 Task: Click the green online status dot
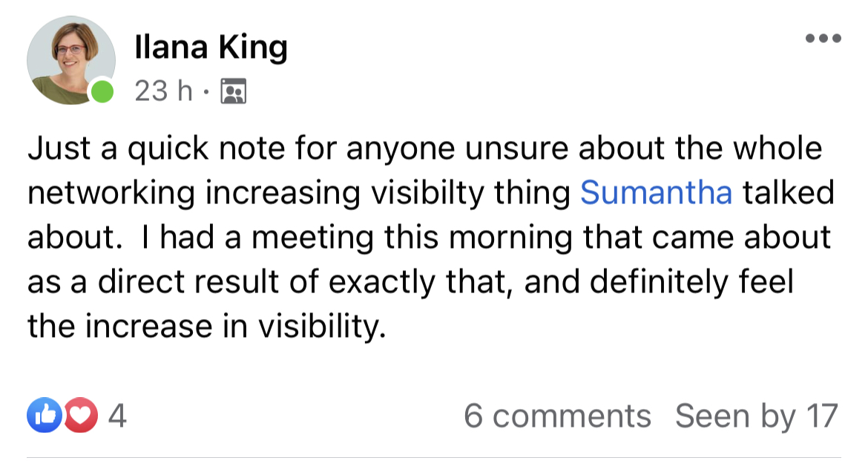tap(102, 93)
